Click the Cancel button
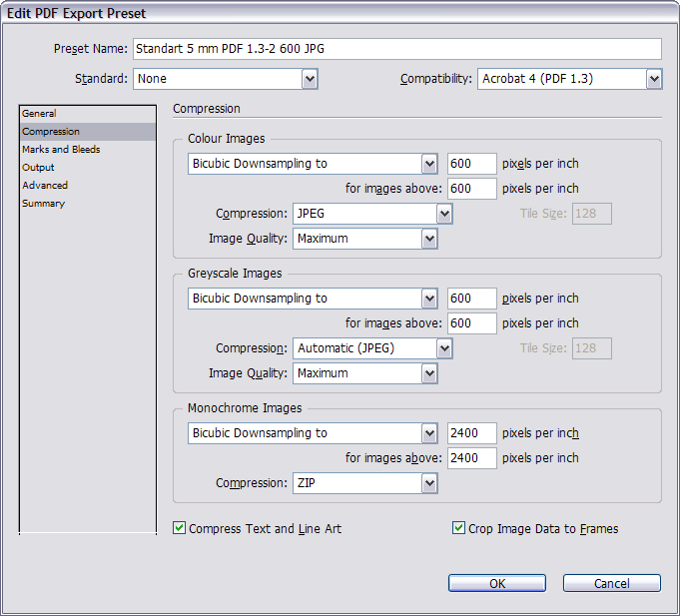This screenshot has width=680, height=616. click(611, 583)
